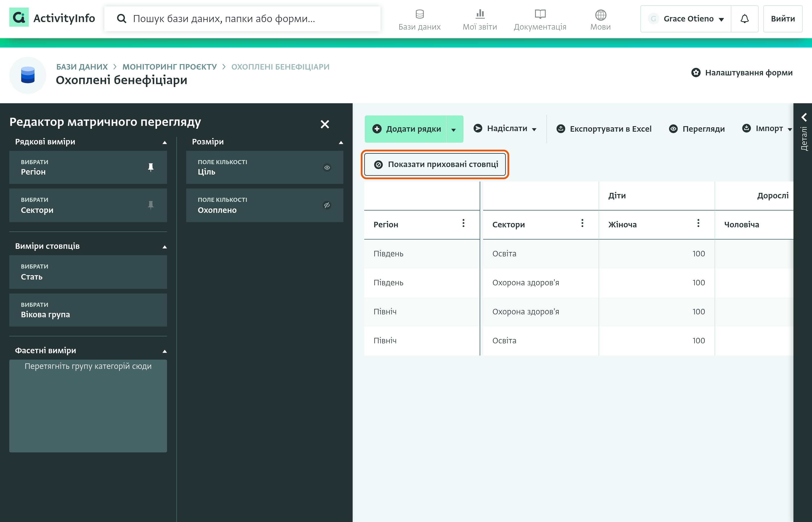This screenshot has height=522, width=812.
Task: Focus the database search field
Action: (x=242, y=19)
